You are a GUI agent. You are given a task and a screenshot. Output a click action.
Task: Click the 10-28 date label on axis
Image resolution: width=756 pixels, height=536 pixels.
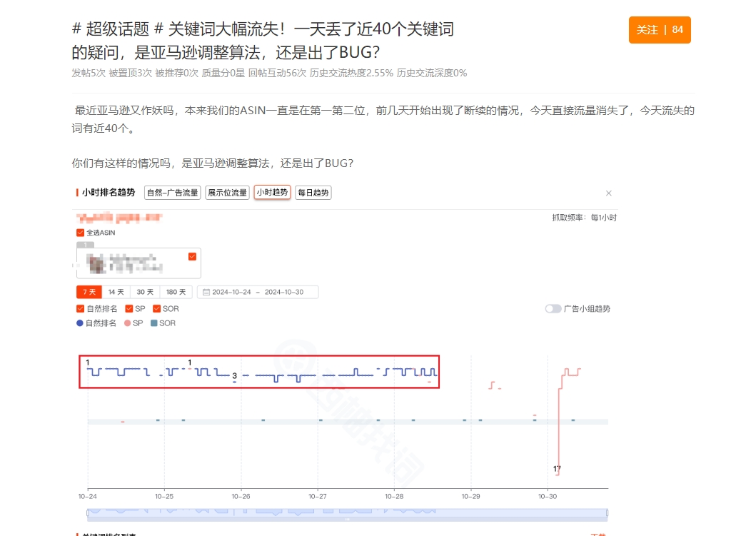(x=394, y=496)
